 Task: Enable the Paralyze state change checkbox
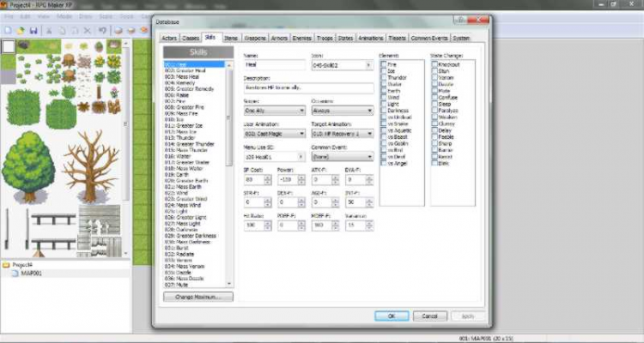(434, 111)
